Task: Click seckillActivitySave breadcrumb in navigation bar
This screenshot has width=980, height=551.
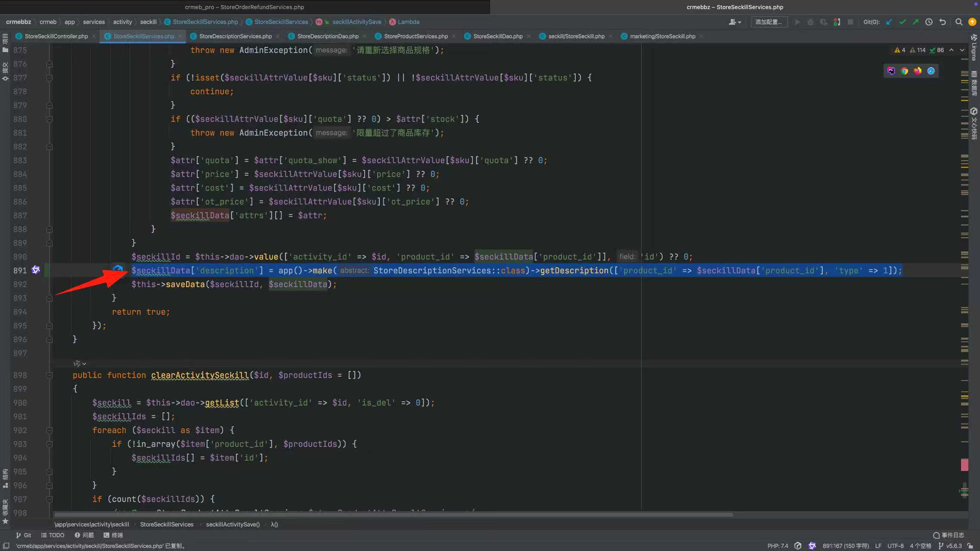Action: pos(357,22)
